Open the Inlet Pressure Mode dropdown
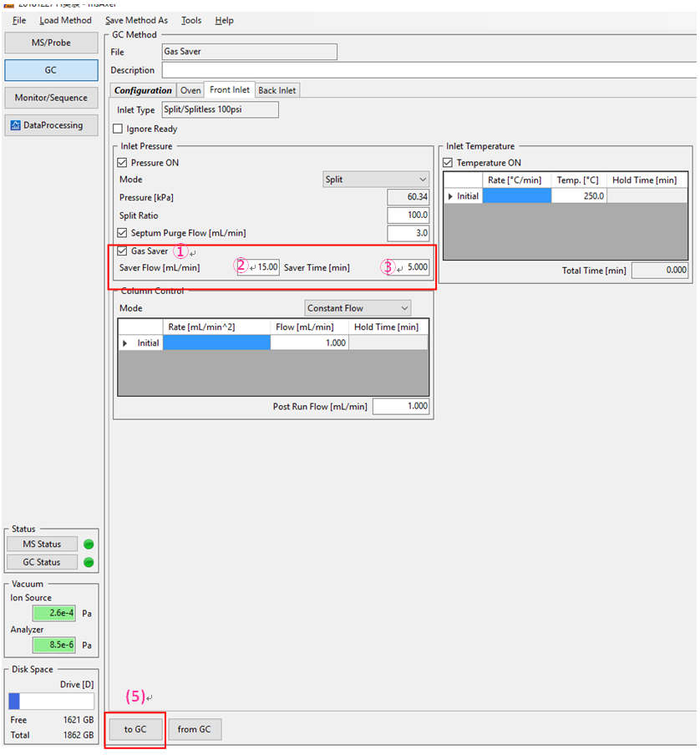Screen dimensions: 700x755 click(376, 180)
